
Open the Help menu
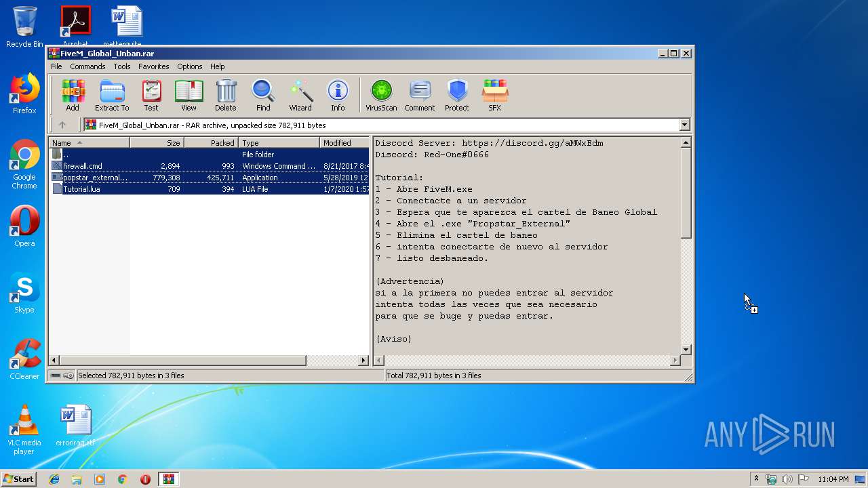[217, 66]
